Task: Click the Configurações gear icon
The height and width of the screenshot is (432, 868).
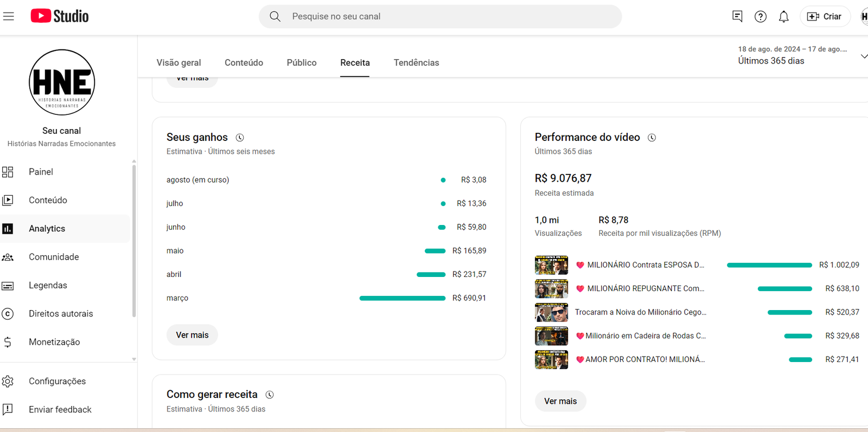Action: pyautogui.click(x=8, y=381)
